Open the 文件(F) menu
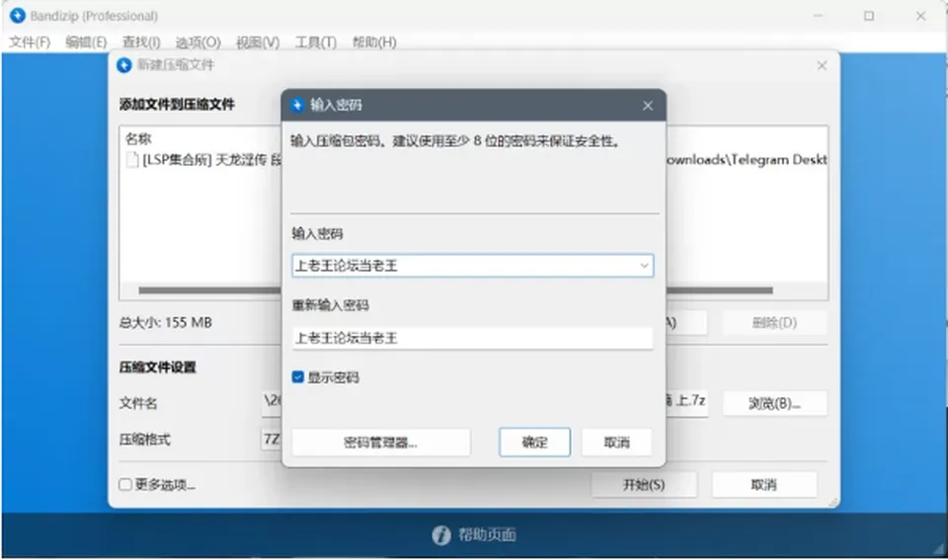 click(30, 42)
